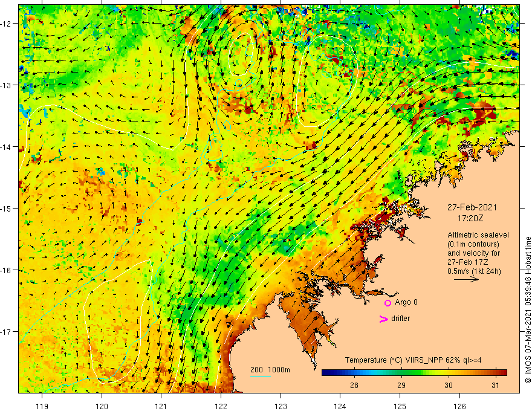The width and height of the screenshot is (532, 411).
Task: Click the 30 degree colorbar tick label
Action: [x=449, y=385]
